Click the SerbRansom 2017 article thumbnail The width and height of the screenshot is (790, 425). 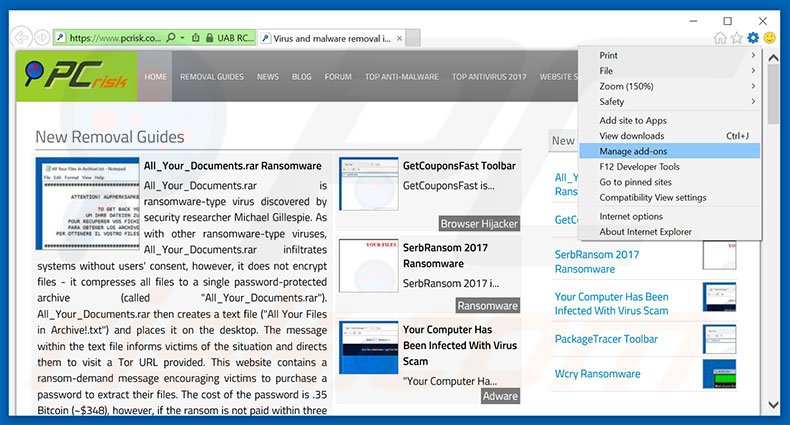[369, 266]
